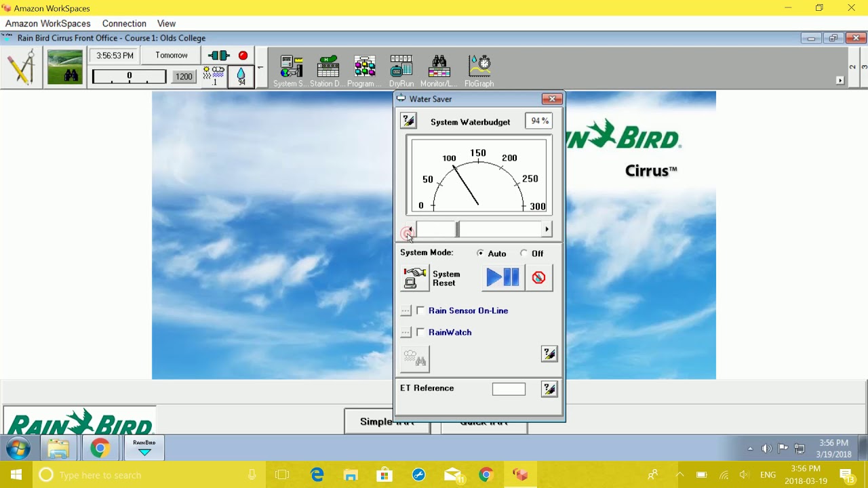This screenshot has width=868, height=488.
Task: Click the toolbar scroll right arrow
Action: click(x=840, y=81)
